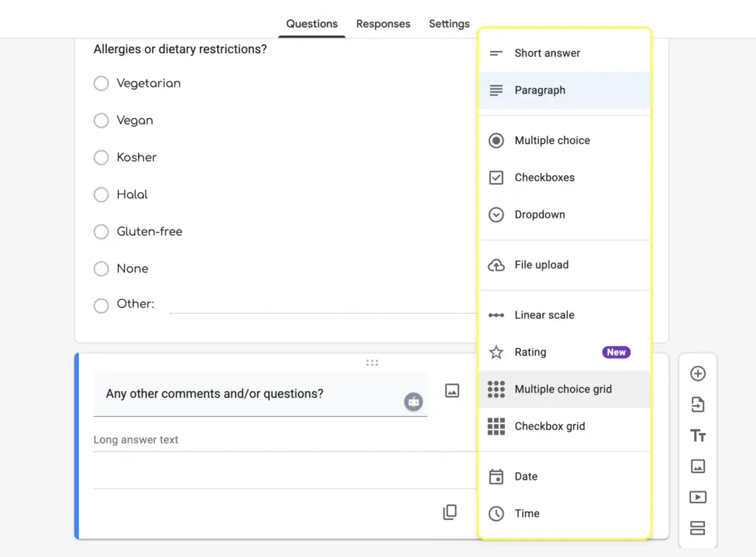Viewport: 756px width, 557px height.
Task: Select Short answer from the menu
Action: click(x=547, y=53)
